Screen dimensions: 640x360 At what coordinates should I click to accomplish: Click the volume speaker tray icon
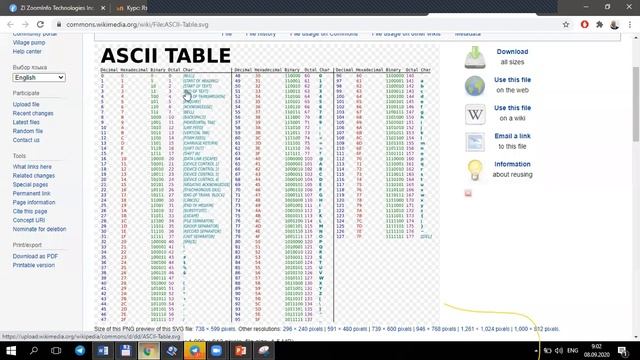tap(559, 351)
